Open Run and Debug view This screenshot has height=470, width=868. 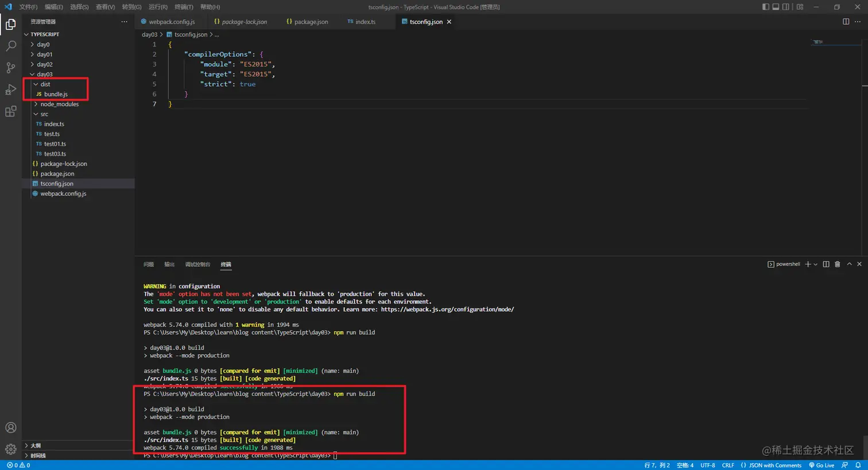point(10,90)
